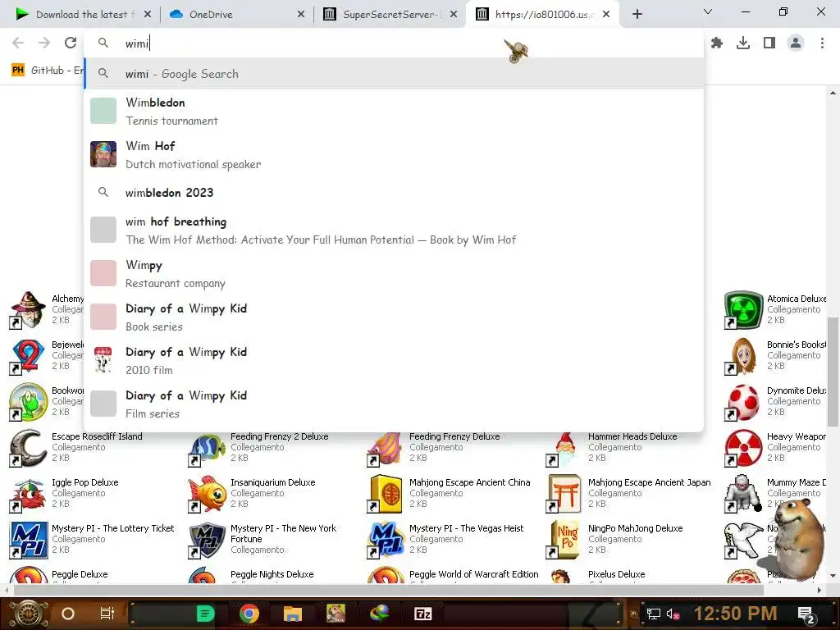Open the Start button on taskbar
This screenshot has height=630, width=840.
(x=29, y=614)
